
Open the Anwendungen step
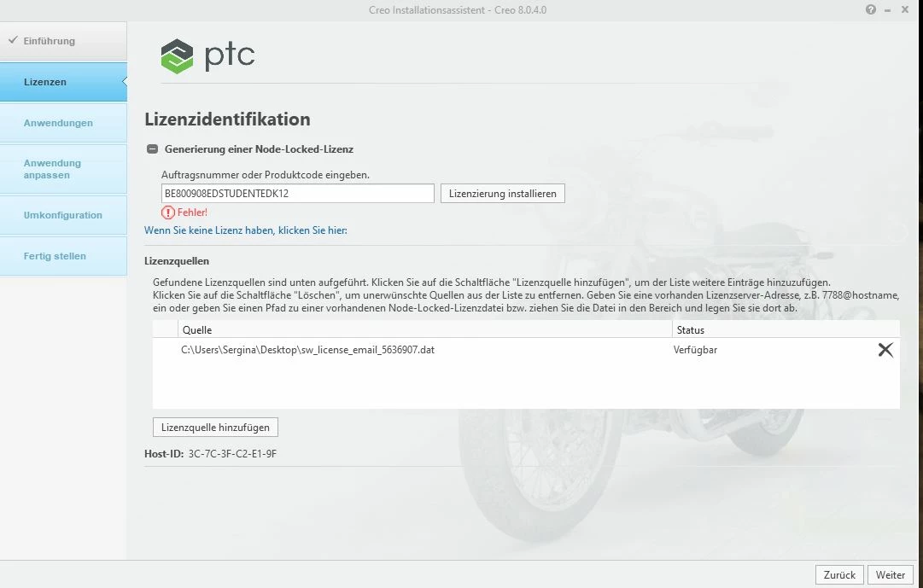coord(63,123)
